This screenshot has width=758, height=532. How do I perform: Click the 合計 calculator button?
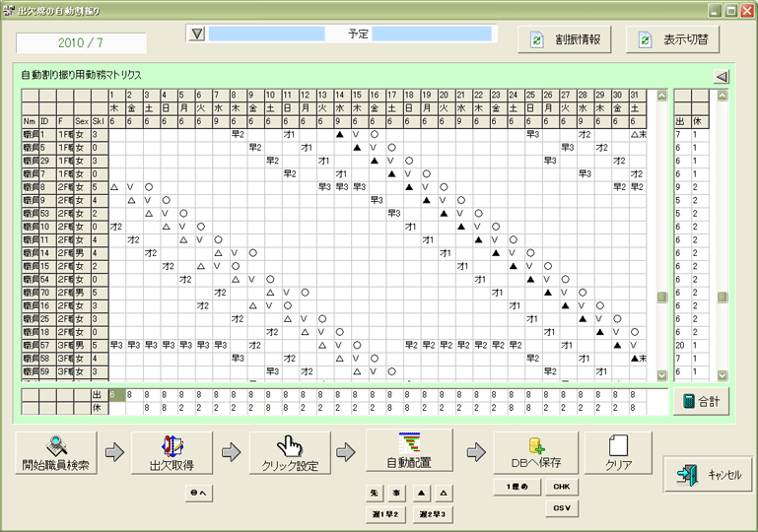coord(701,401)
